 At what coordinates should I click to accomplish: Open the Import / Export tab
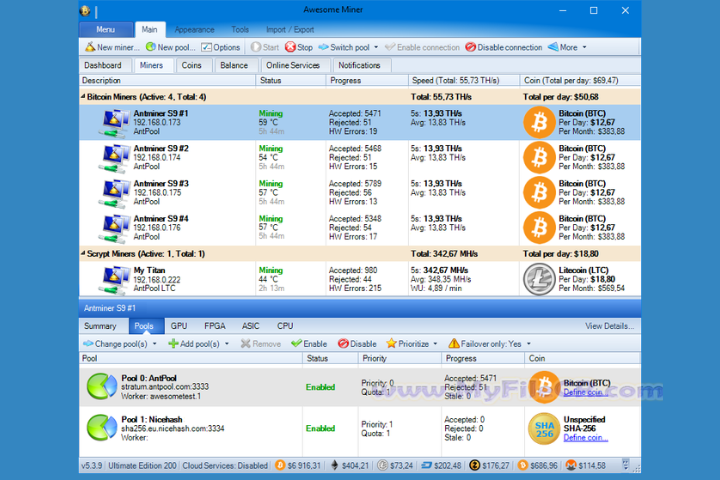coord(290,29)
